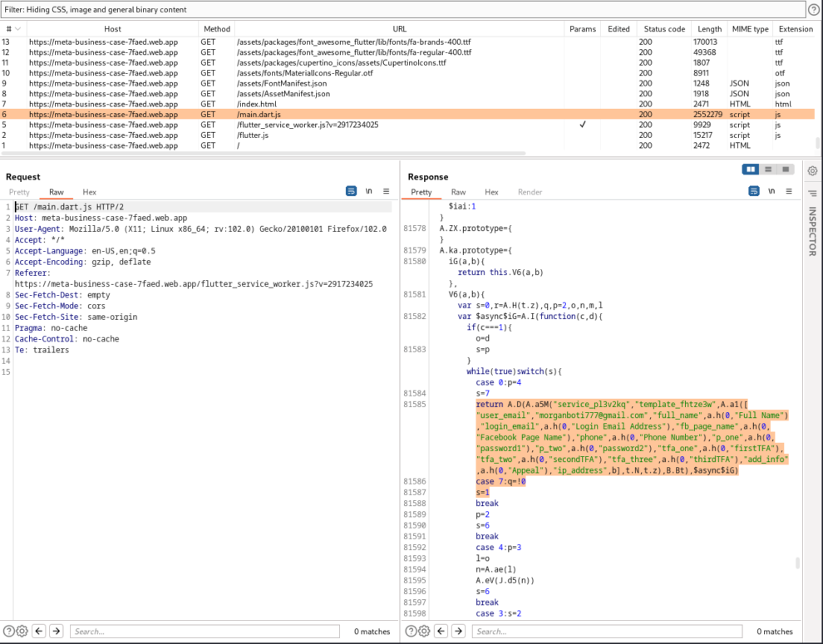The width and height of the screenshot is (823, 644).
Task: Go to next match in Response search
Action: [458, 632]
